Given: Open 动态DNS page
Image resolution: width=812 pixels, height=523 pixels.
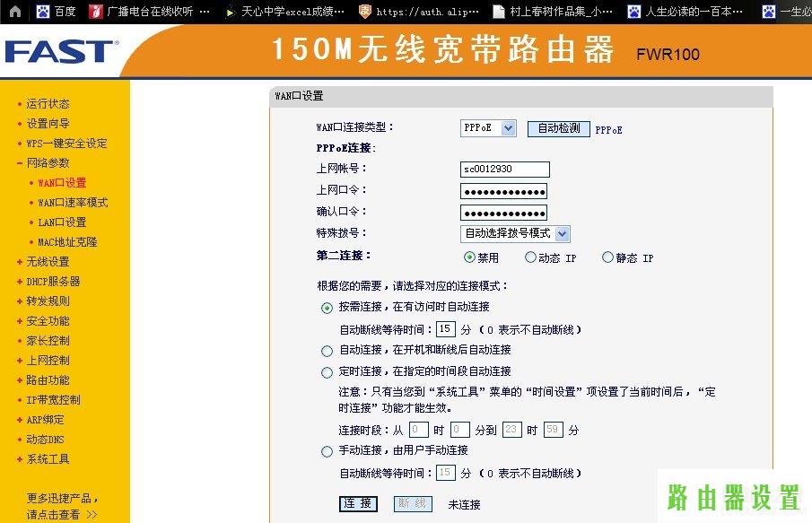Looking at the screenshot, I should [x=45, y=440].
